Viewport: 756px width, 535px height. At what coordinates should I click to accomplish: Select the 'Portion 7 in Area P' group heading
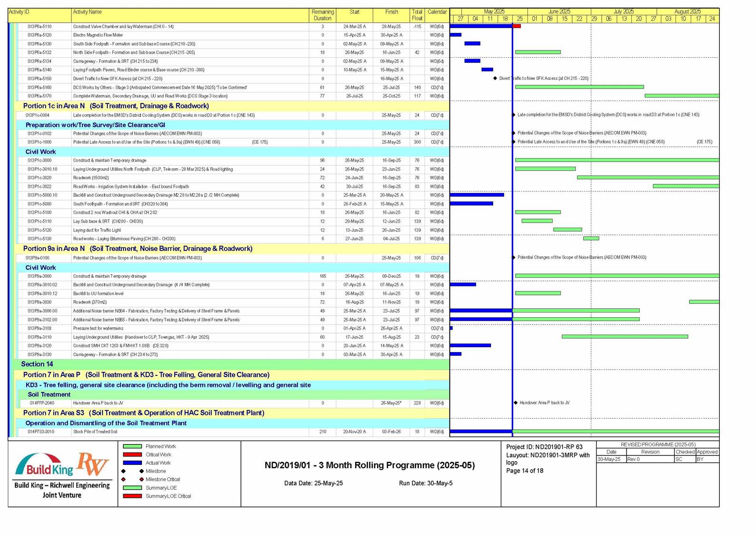tap(146, 375)
